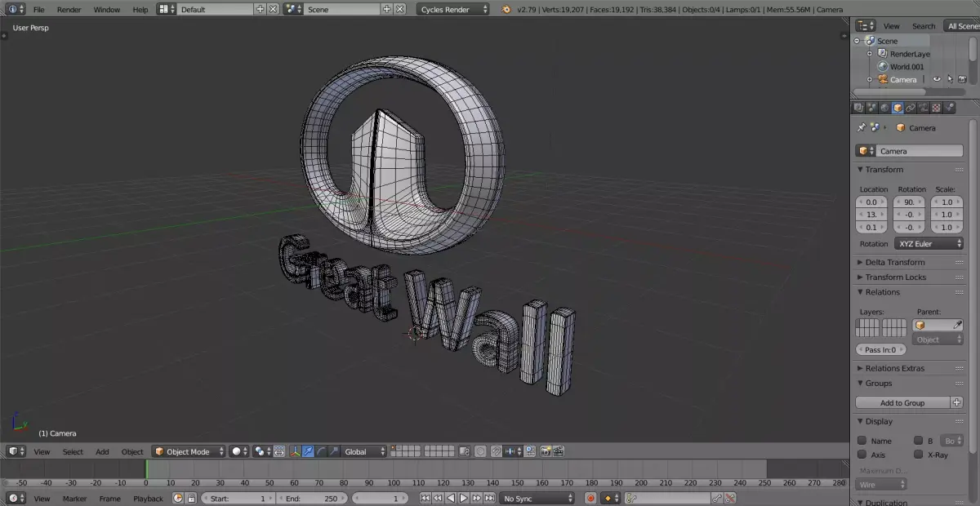The width and height of the screenshot is (980, 506).
Task: Click the End frame 250 field
Action: point(310,498)
